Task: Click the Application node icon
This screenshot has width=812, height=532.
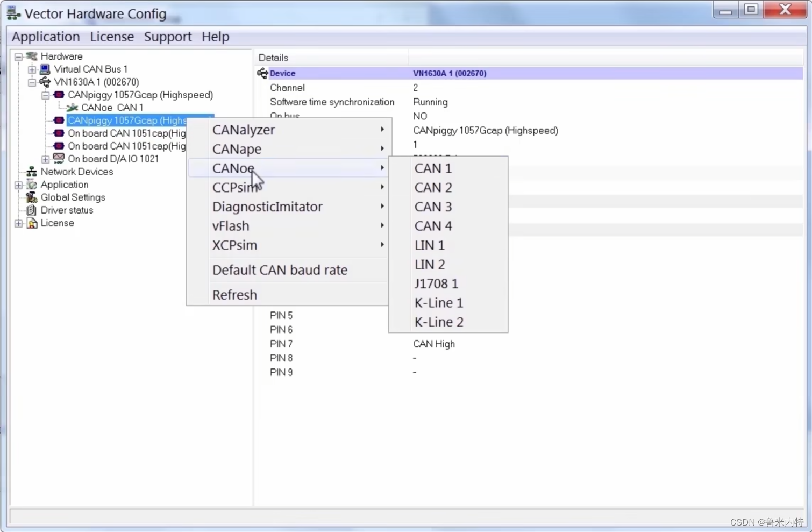Action: 32,185
